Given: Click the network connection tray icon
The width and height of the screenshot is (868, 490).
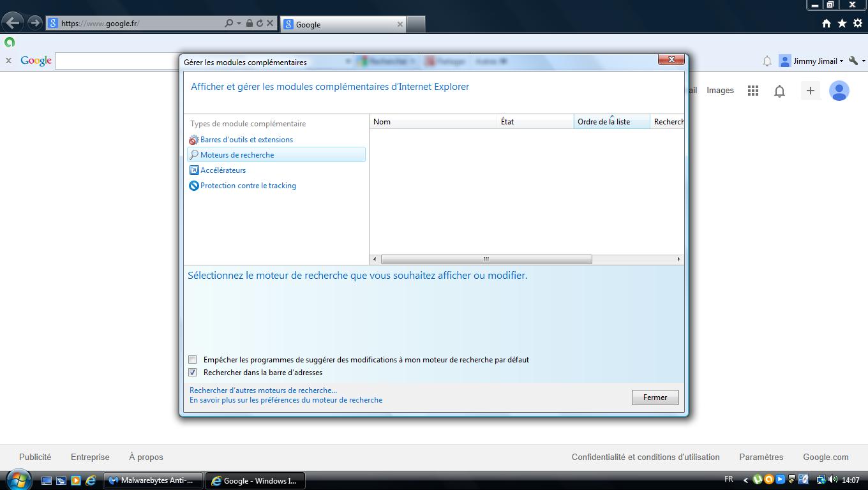Looking at the screenshot, I should (821, 480).
